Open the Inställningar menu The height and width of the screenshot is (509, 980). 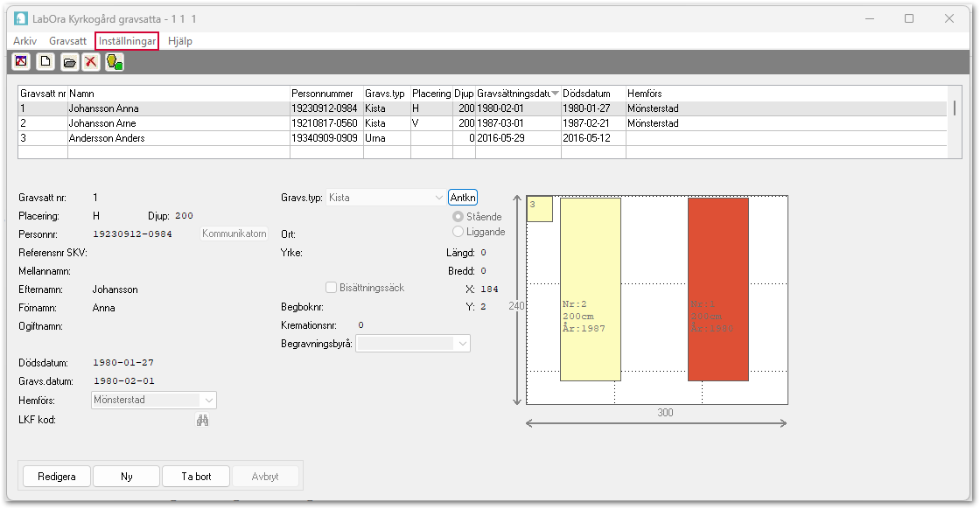point(128,41)
